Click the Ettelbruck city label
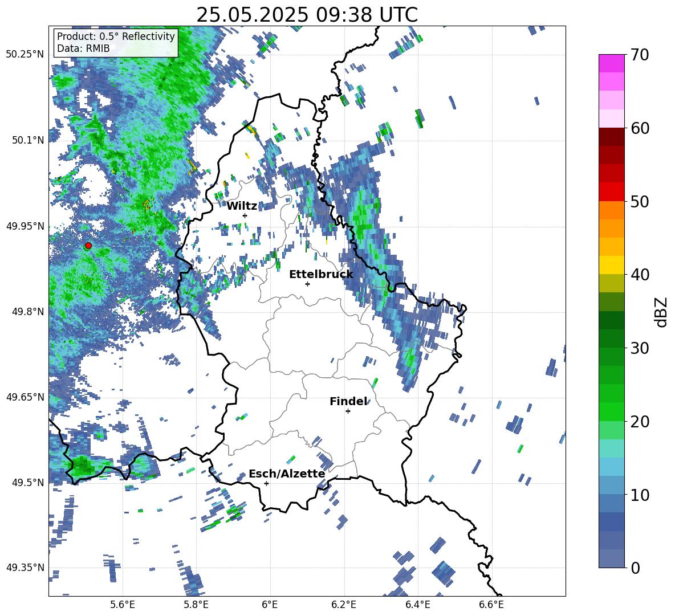The height and width of the screenshot is (616, 675). (321, 275)
